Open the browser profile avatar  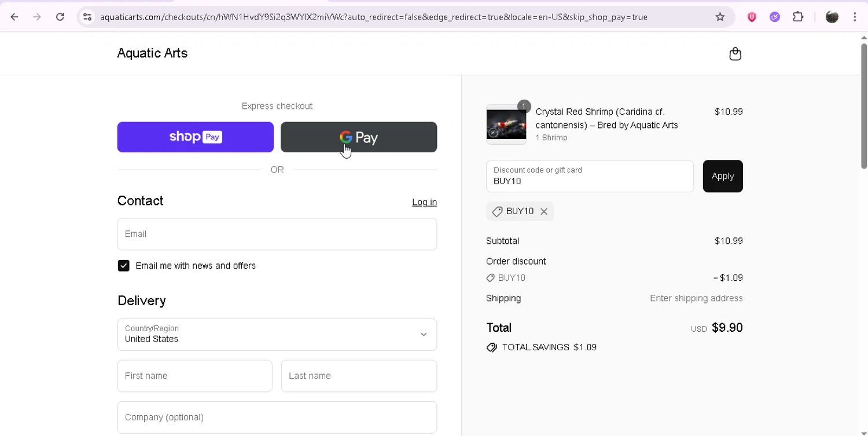click(x=832, y=17)
